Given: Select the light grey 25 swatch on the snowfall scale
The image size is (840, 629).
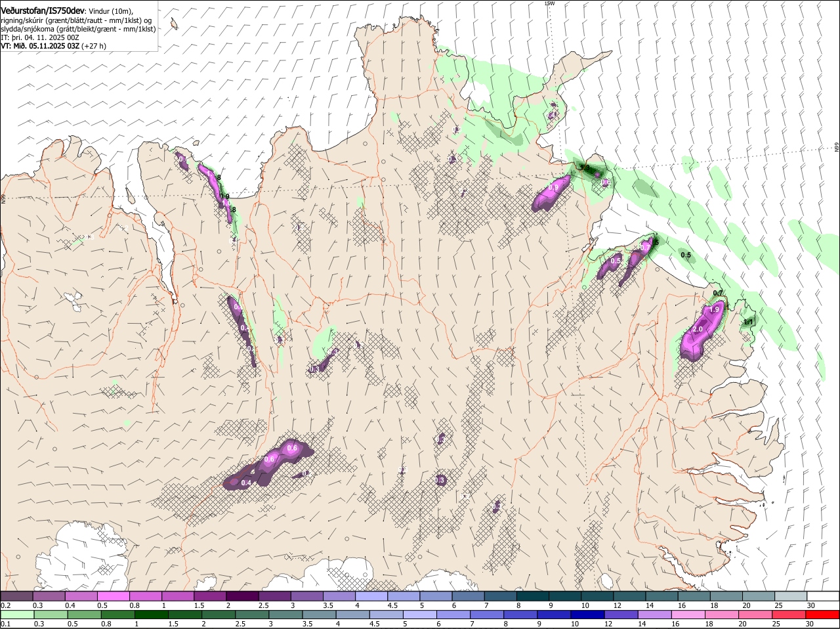Looking at the screenshot, I should point(789,595).
